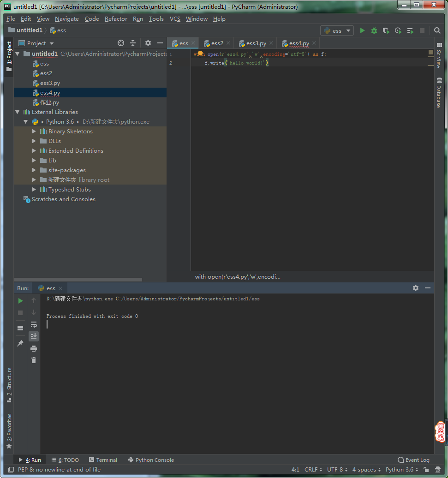Click the yellow inspection indicator in the editor
448x478 pixels.
point(430,53)
